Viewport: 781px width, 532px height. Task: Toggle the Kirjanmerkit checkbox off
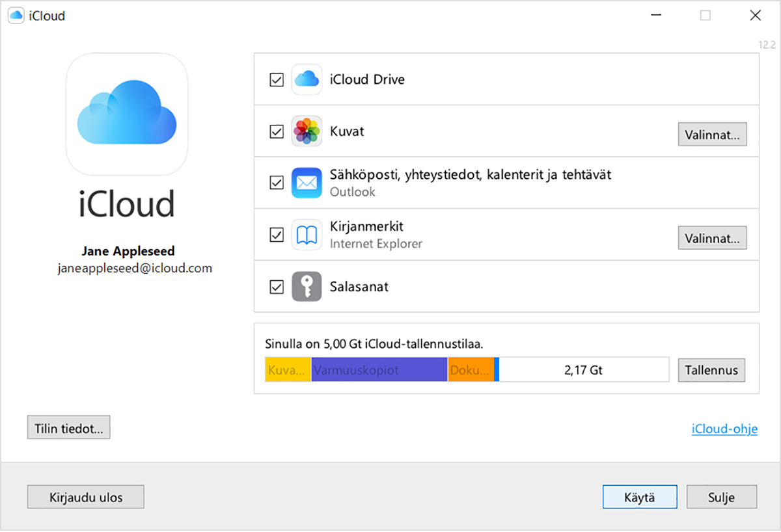(x=276, y=234)
